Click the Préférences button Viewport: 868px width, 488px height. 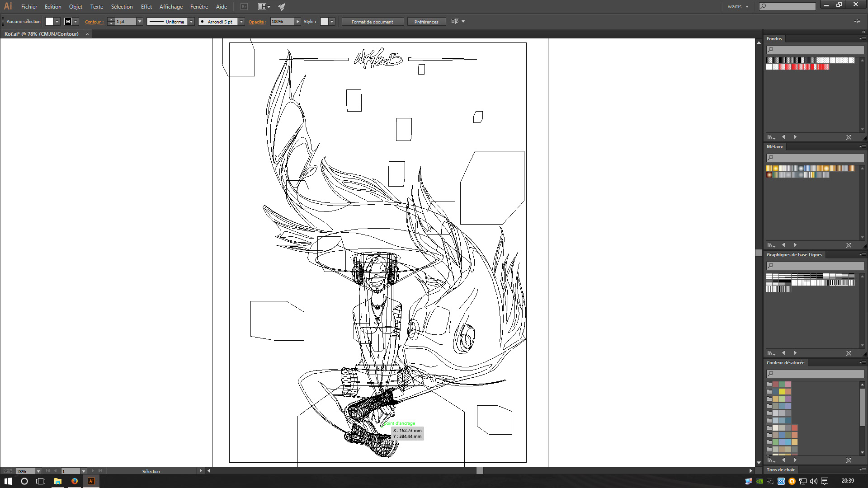point(426,22)
